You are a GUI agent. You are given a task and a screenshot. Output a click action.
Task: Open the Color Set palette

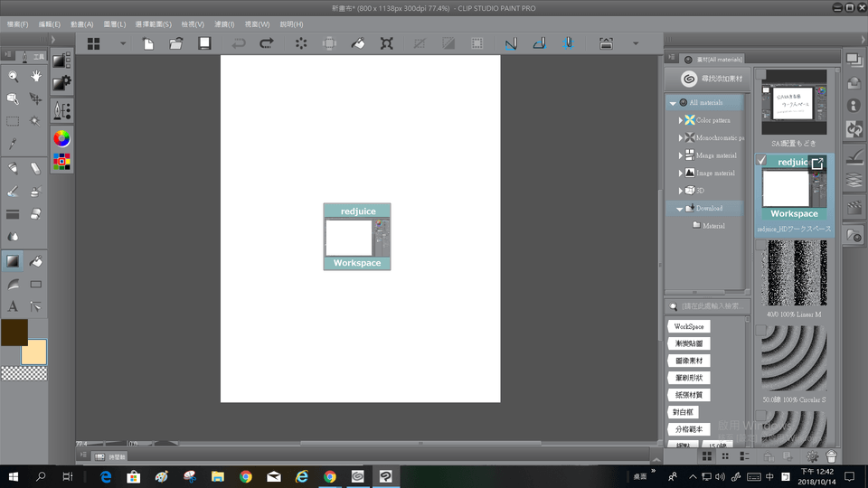[x=61, y=162]
